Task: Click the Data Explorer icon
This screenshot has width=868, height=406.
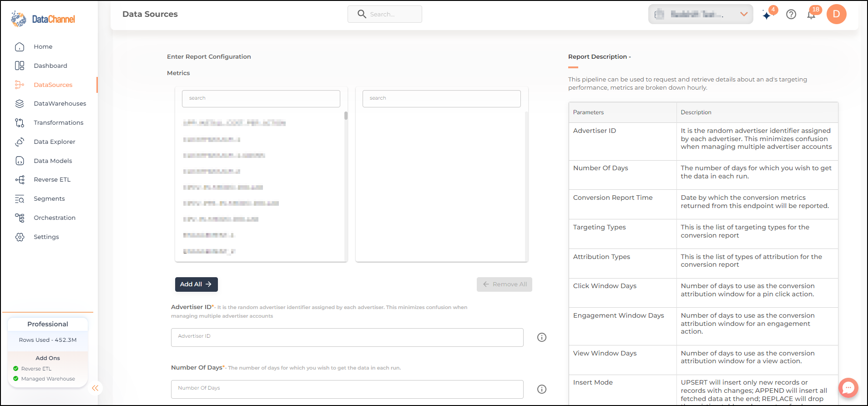Action: pos(20,142)
